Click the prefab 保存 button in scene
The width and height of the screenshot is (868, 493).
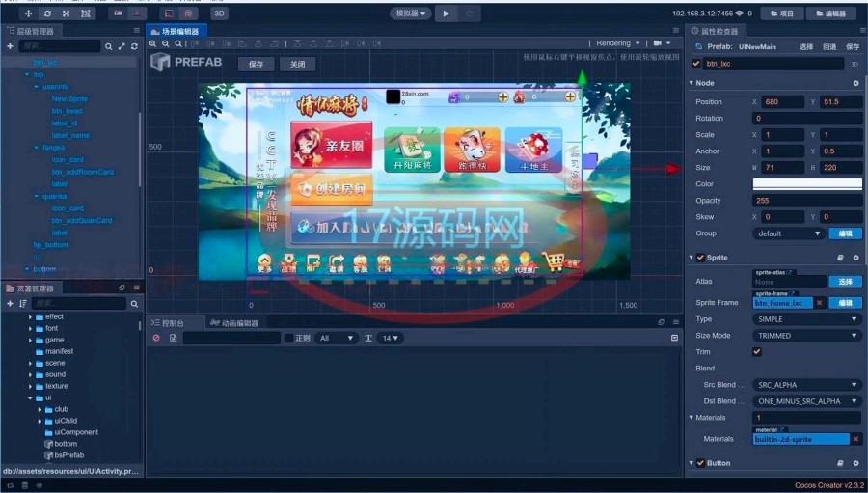pos(257,65)
